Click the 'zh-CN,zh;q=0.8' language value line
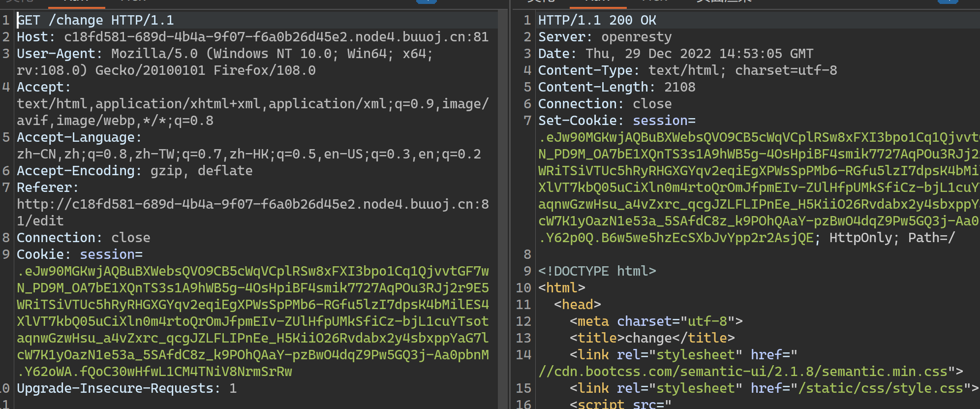 [x=248, y=154]
